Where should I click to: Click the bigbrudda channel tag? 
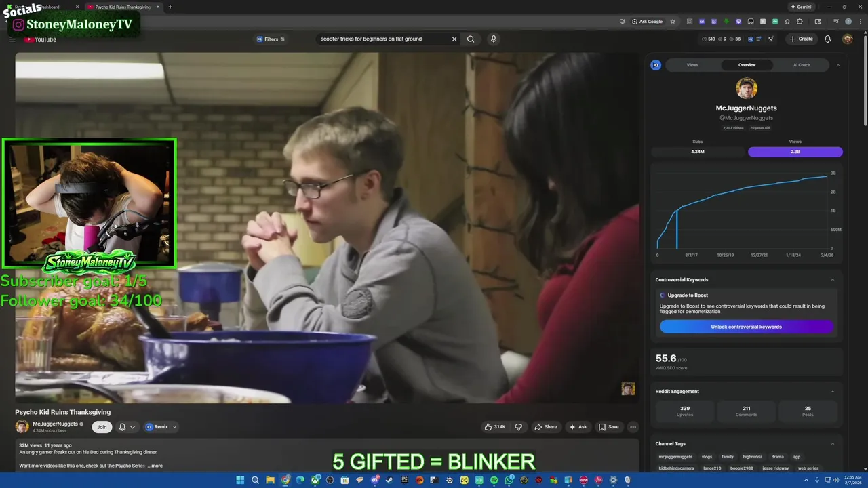point(752,457)
